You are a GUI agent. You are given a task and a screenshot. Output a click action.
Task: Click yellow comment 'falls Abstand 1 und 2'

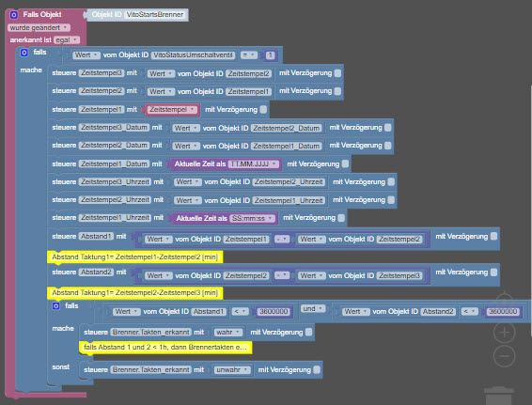(165, 348)
